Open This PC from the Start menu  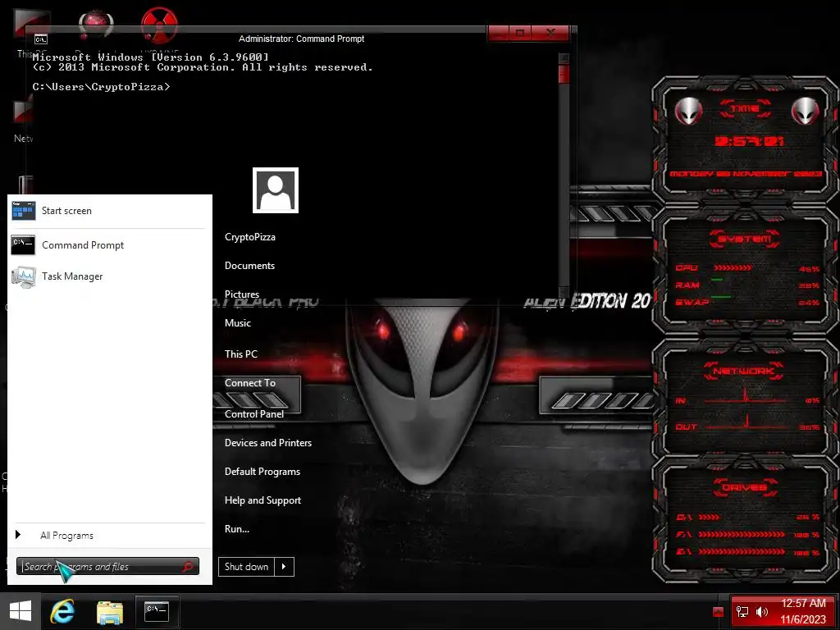241,354
